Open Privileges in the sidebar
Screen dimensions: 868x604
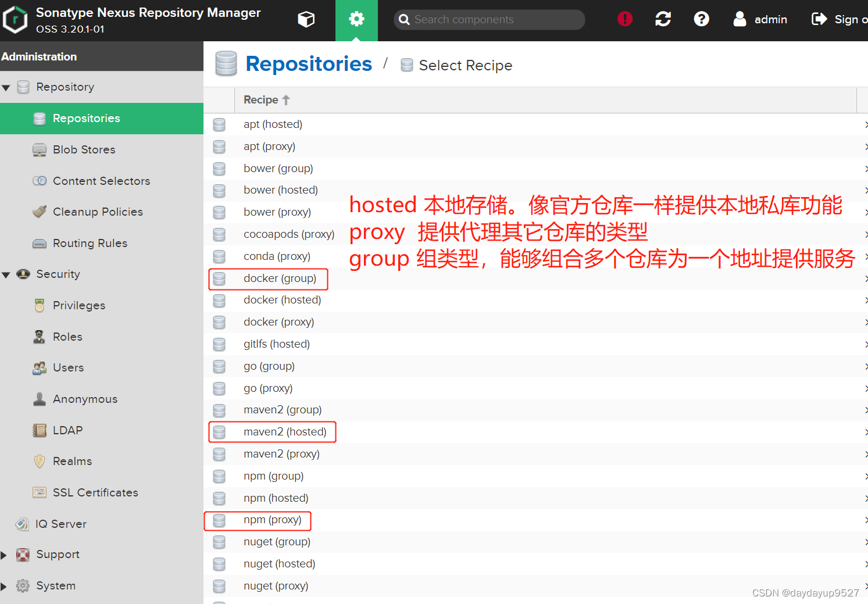pyautogui.click(x=102, y=306)
